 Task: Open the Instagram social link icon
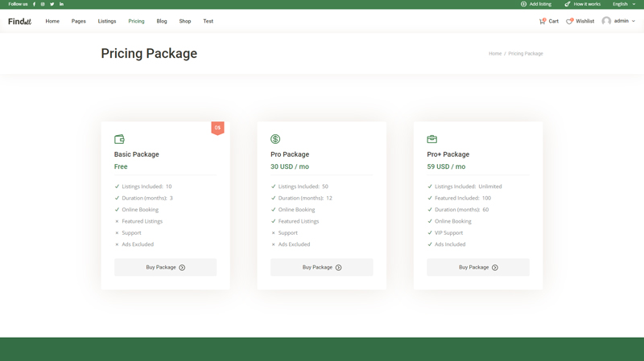click(x=43, y=4)
